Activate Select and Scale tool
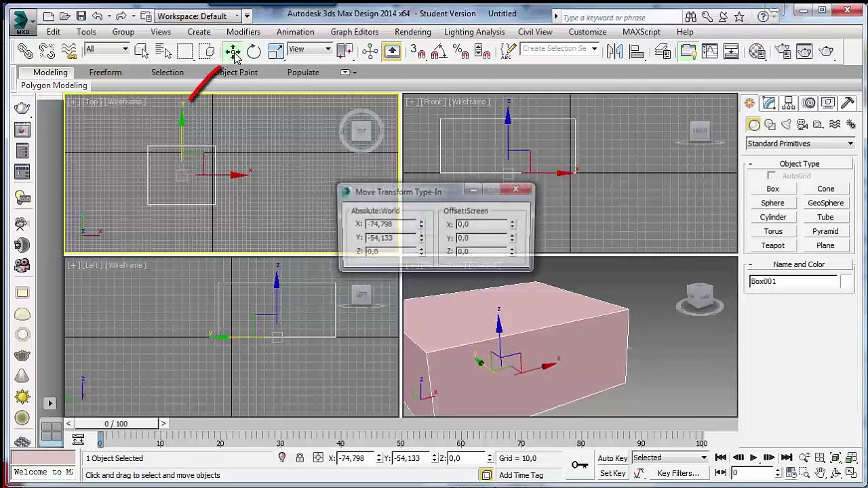 click(x=275, y=51)
